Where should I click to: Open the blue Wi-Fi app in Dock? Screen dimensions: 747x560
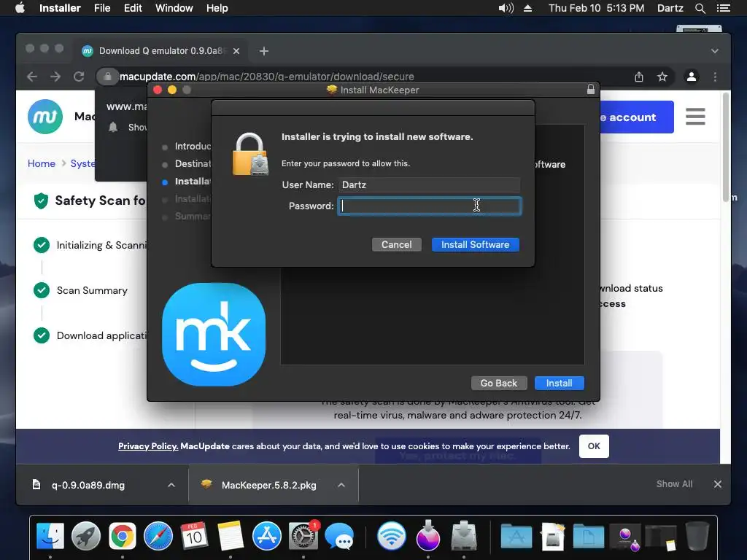(x=392, y=536)
